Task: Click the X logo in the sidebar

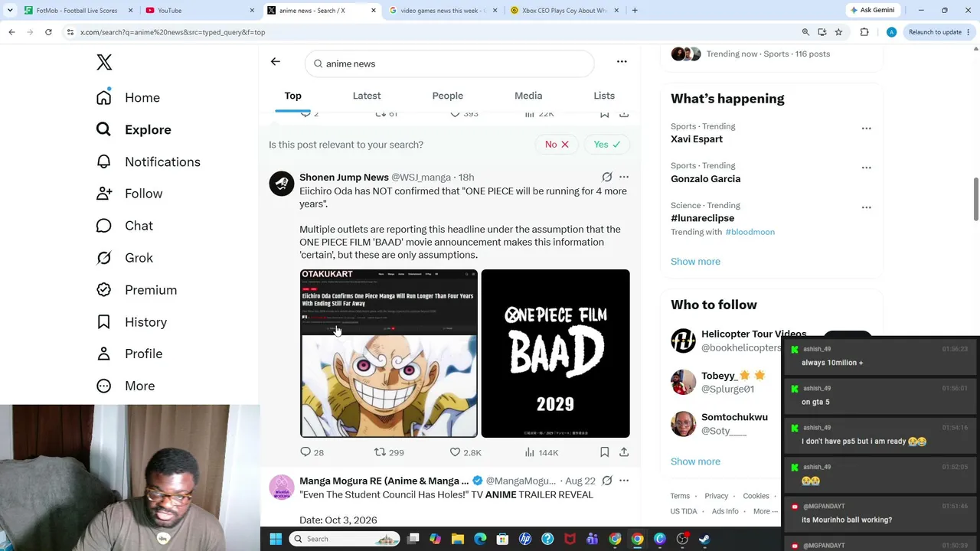Action: point(104,62)
